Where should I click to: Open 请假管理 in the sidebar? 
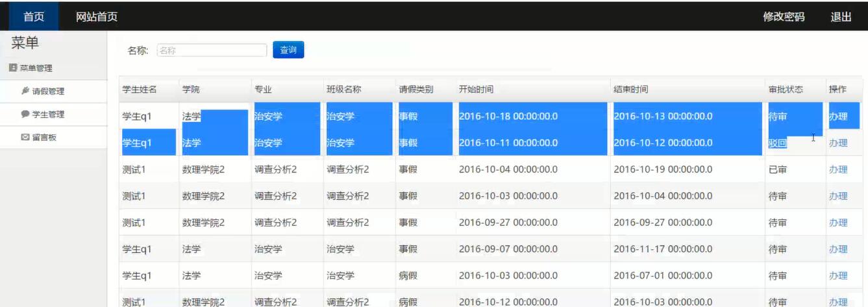[x=48, y=92]
